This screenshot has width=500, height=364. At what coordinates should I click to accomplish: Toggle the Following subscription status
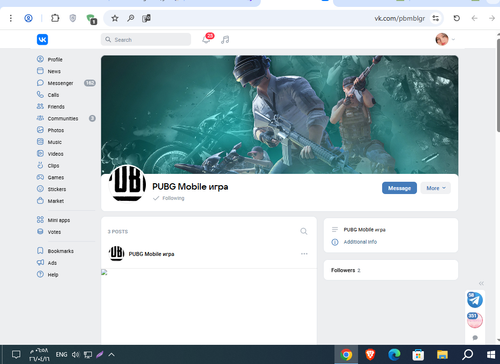169,198
